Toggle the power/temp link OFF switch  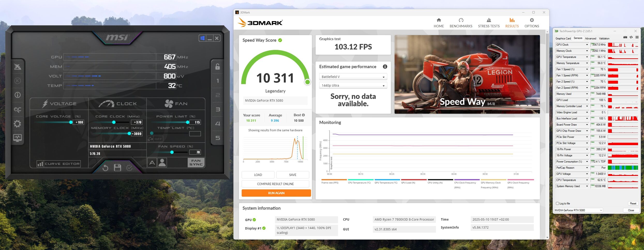(155, 139)
